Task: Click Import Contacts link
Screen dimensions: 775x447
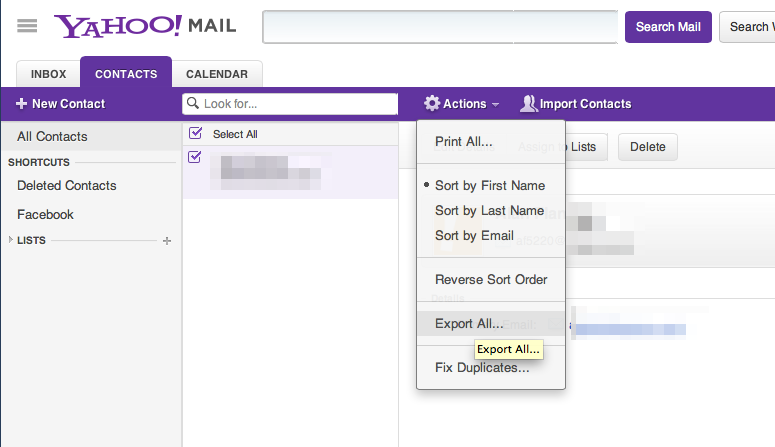Action: pos(576,104)
